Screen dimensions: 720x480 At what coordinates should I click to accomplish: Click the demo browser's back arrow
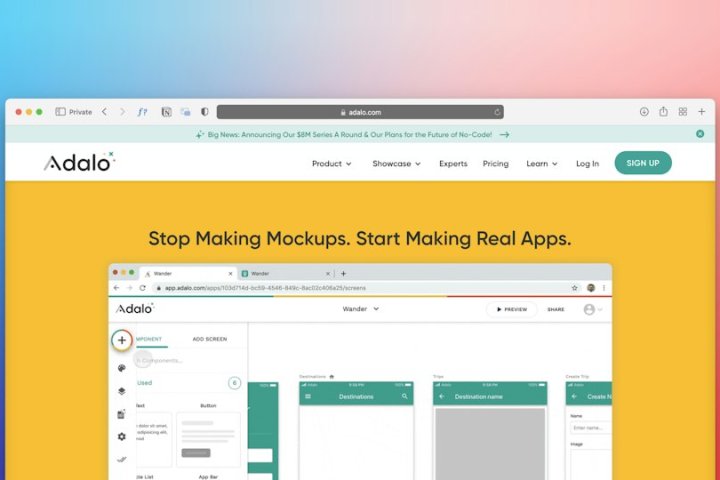[x=116, y=288]
